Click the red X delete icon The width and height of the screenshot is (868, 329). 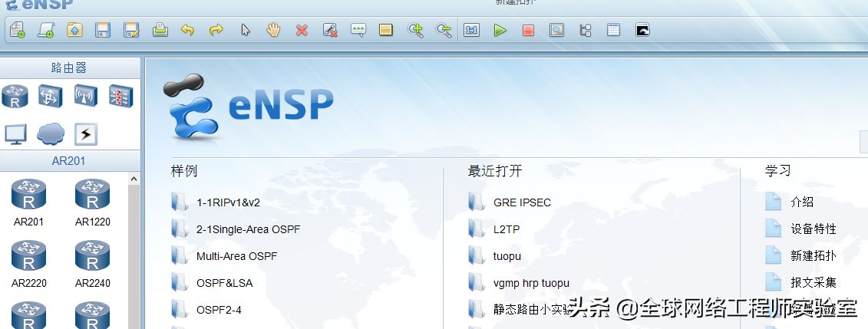coord(302,30)
